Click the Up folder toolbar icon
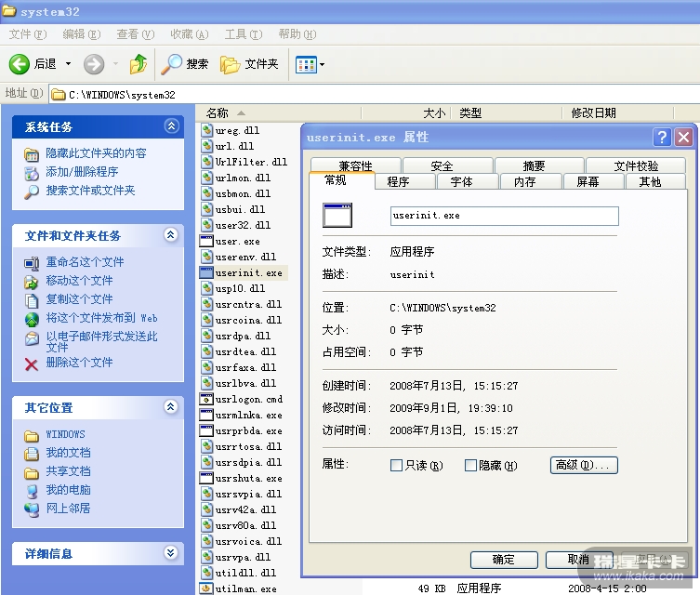The image size is (700, 595). click(x=139, y=64)
